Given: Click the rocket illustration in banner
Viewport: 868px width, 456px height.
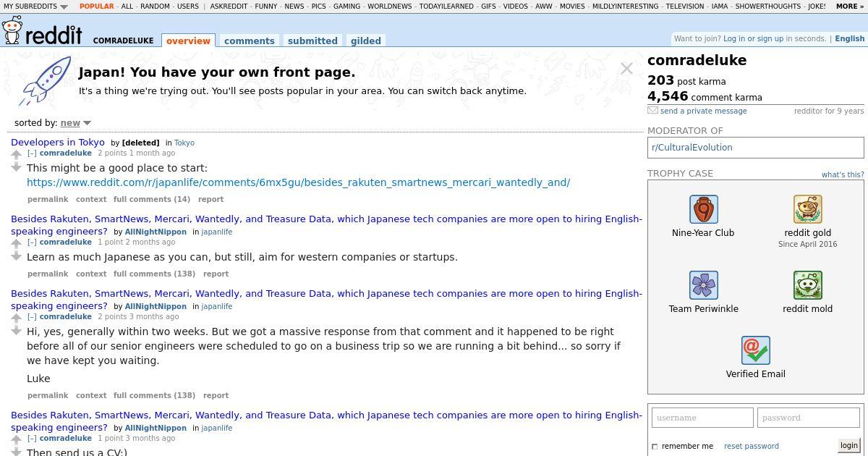Looking at the screenshot, I should (x=46, y=81).
